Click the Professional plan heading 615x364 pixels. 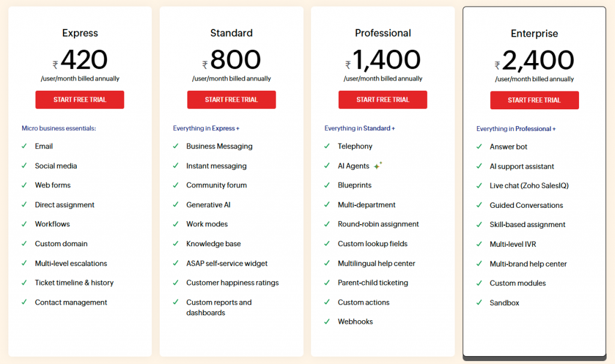(383, 33)
